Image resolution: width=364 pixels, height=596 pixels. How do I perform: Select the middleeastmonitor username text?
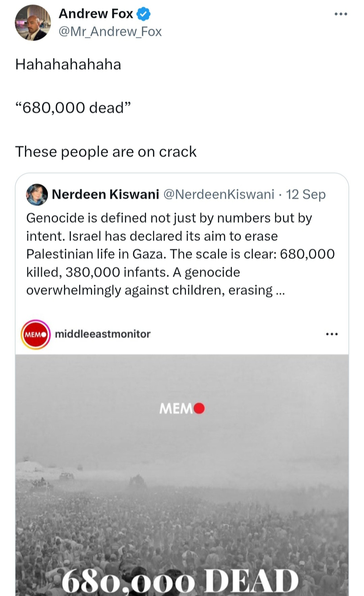coord(103,334)
